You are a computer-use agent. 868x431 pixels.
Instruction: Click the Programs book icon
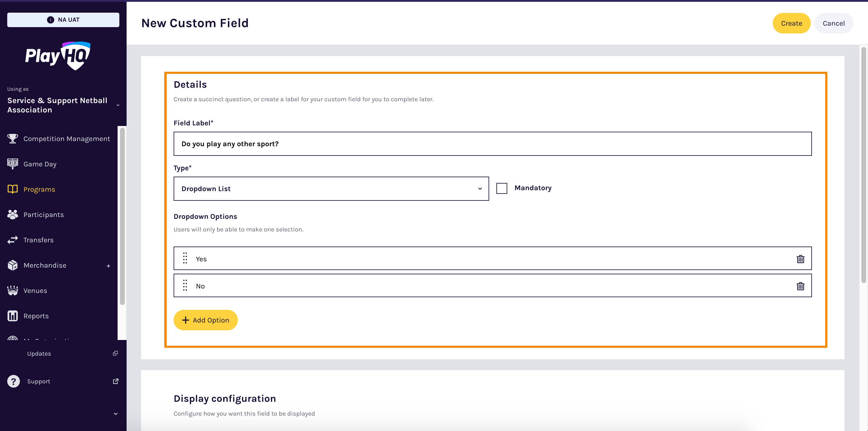(12, 189)
